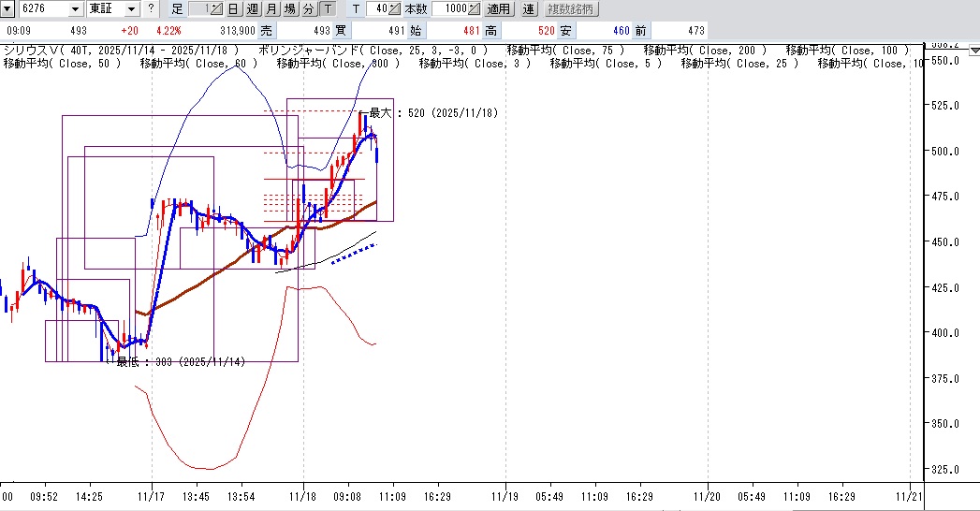Open the leftmost black arrow dropdown

7,8
